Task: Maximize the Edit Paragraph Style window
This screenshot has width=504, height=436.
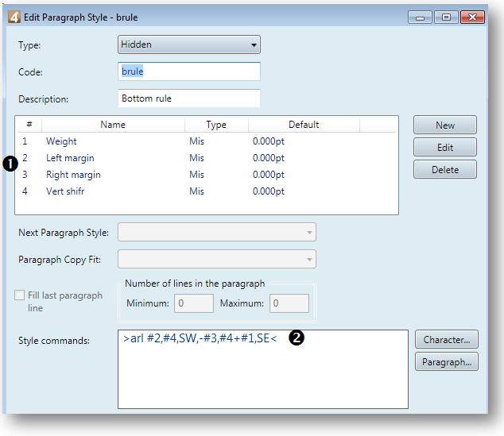Action: coord(446,17)
